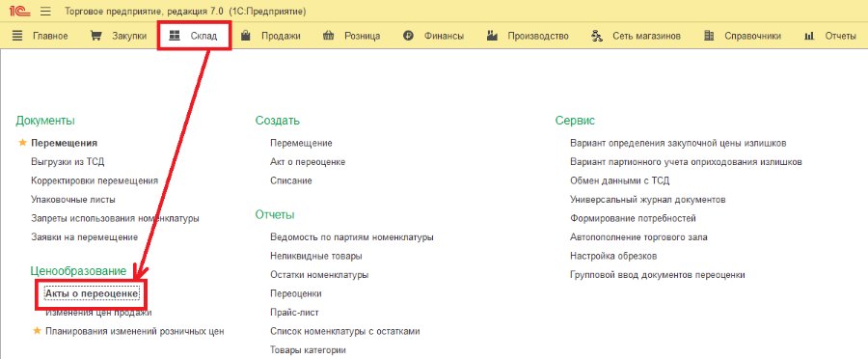This screenshot has height=359, width=868.
Task: Click the Документы group heading
Action: 45,121
